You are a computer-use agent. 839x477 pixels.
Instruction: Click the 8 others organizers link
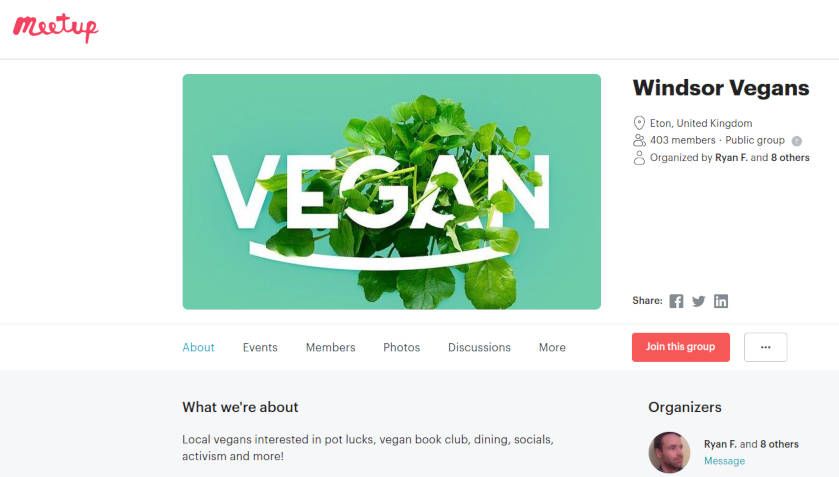tap(790, 157)
